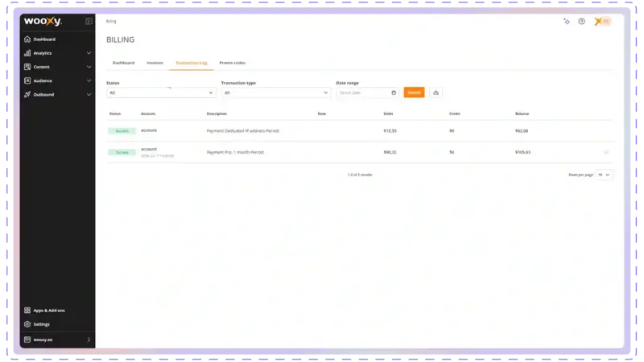This screenshot has height=362, width=644.
Task: Click the Account column header
Action: (148, 113)
